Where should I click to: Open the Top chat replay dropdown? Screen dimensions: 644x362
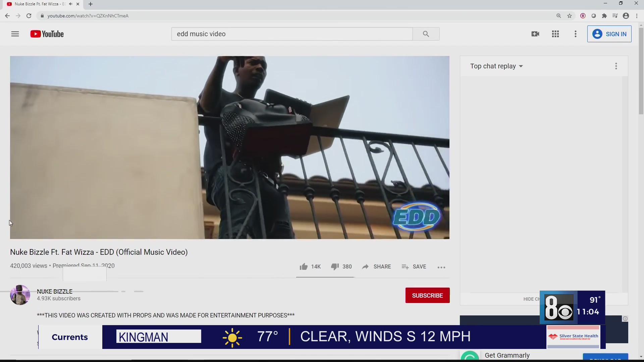496,66
